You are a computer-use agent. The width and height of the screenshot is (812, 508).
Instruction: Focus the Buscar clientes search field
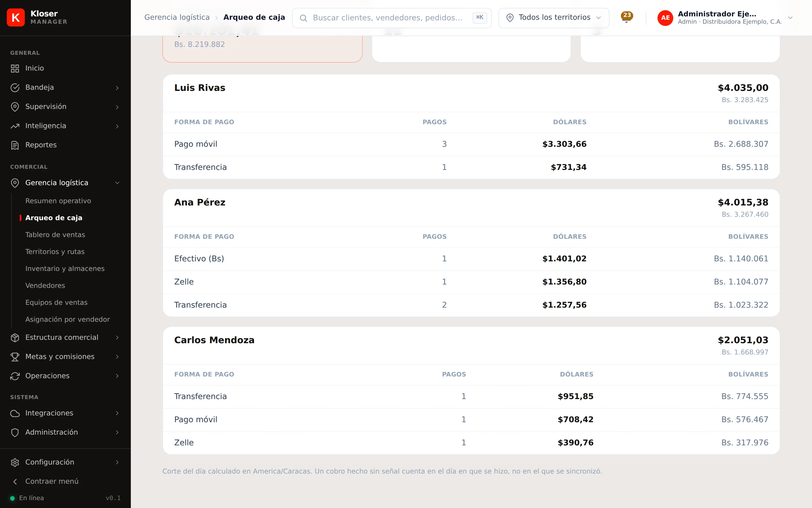point(392,18)
